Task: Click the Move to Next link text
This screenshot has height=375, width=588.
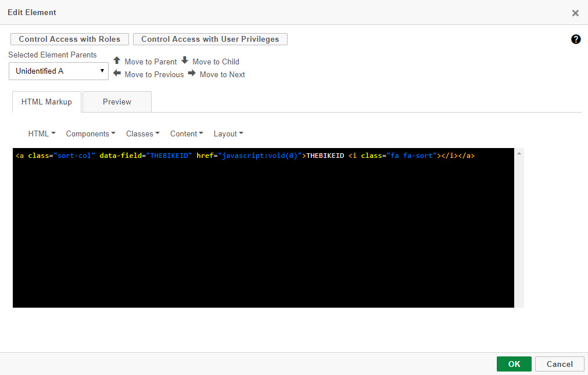Action: (x=222, y=74)
